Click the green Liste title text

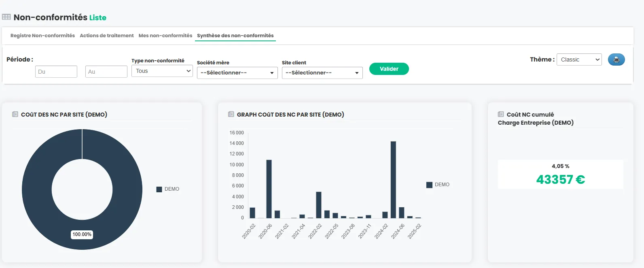click(98, 17)
